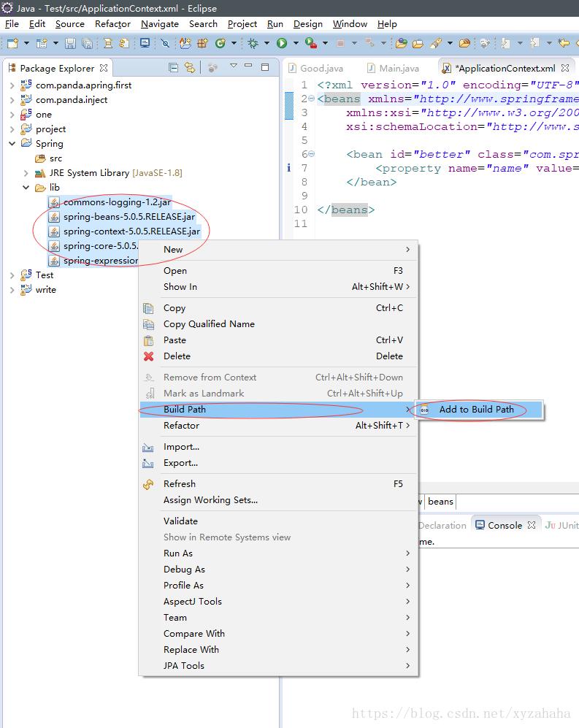Close the ApplicationContext.xml editor tab
This screenshot has width=579, height=728.
click(x=565, y=68)
